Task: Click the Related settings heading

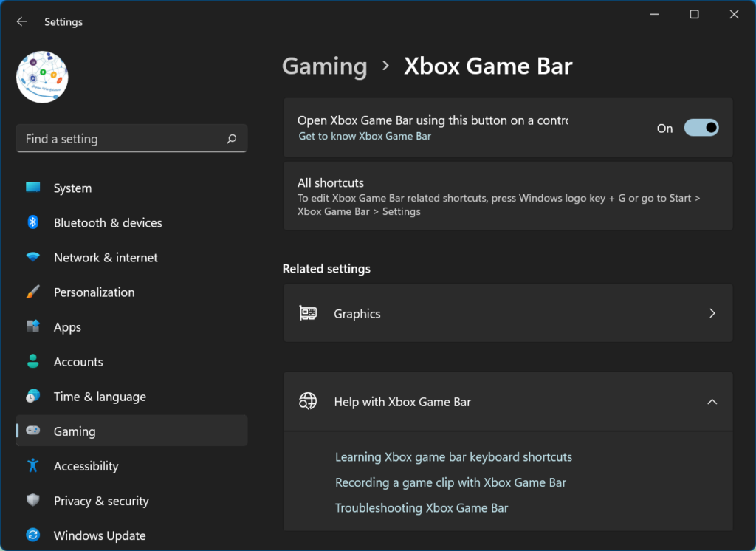Action: [x=326, y=269]
